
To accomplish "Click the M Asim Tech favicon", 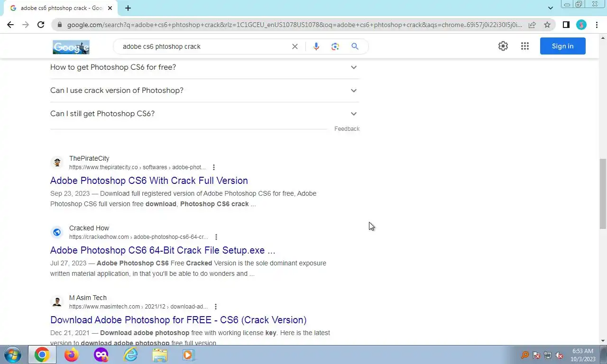I will [57, 302].
